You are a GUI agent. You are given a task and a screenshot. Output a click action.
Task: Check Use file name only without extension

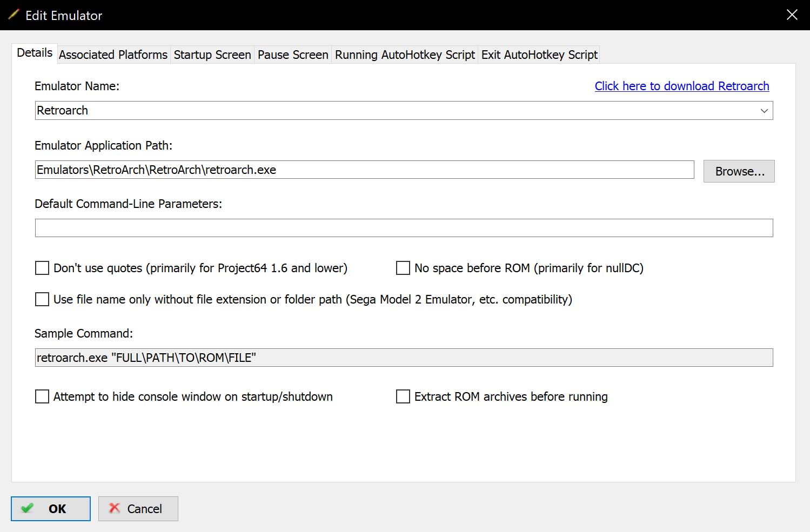tap(42, 299)
